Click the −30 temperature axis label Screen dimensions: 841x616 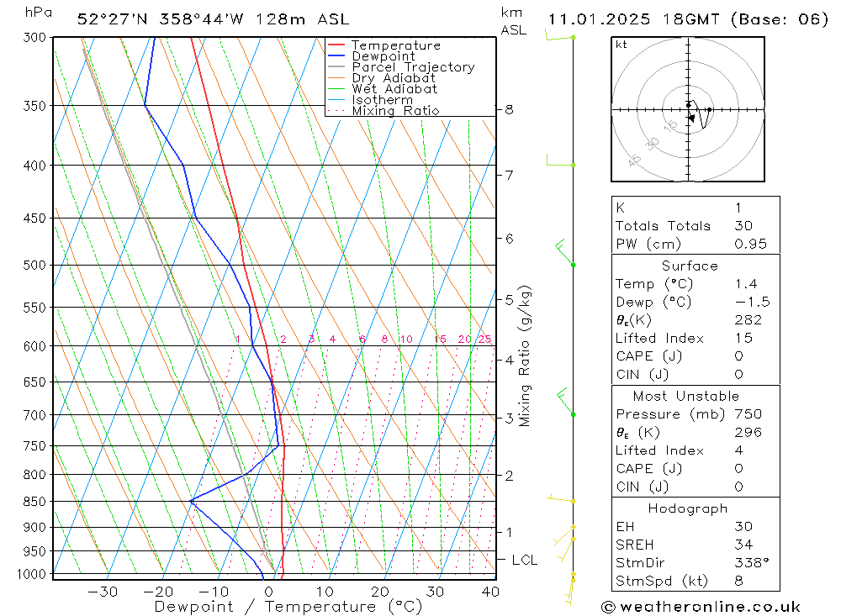[x=103, y=592]
